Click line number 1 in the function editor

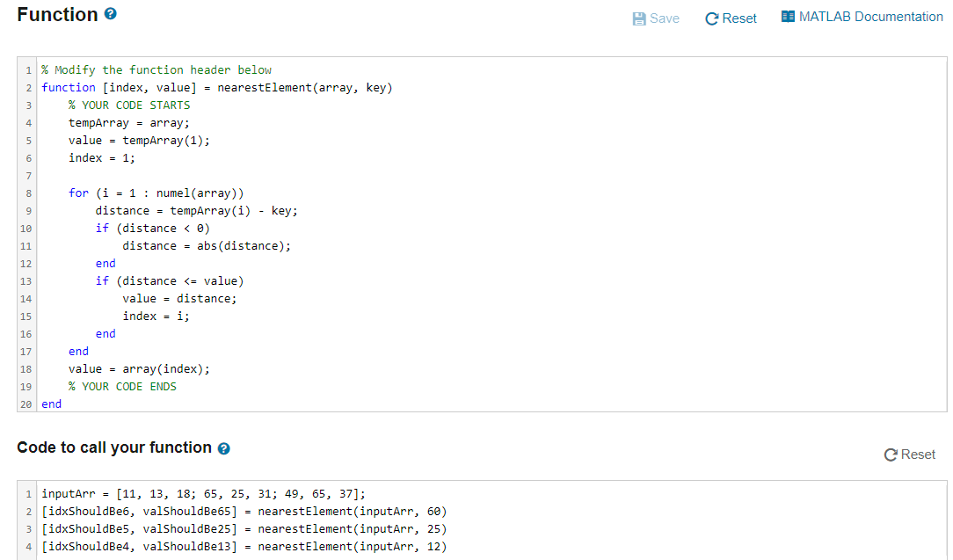(27, 69)
